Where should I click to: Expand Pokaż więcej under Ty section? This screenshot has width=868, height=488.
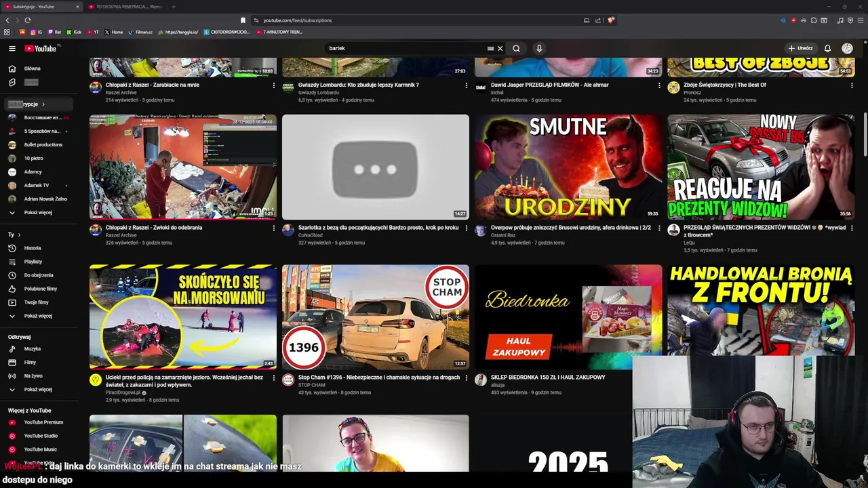(39, 316)
